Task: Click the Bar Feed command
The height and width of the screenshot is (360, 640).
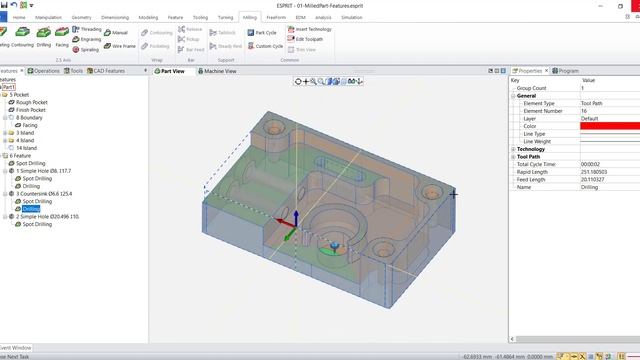Action: pos(191,49)
